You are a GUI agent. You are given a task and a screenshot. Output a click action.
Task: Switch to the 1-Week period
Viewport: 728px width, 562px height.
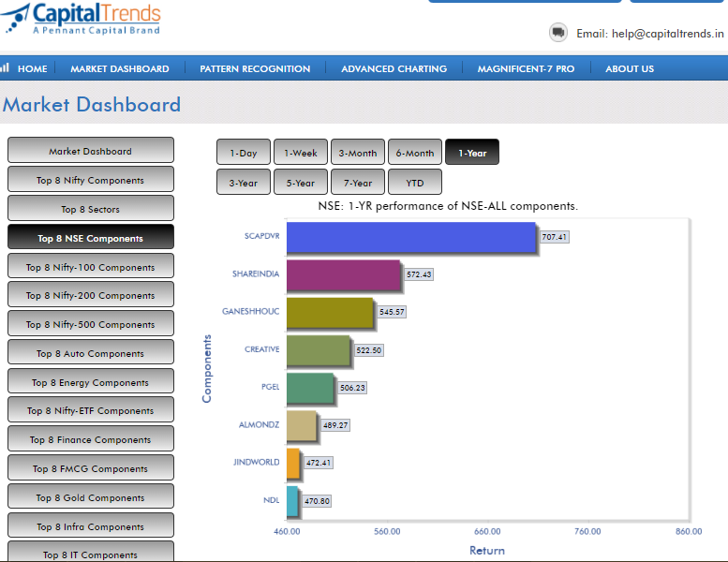coord(301,153)
